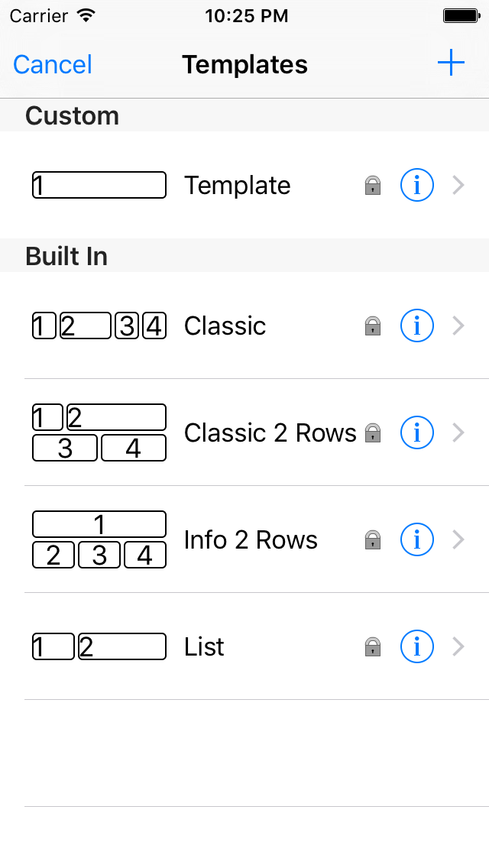Screen dimensions: 489x868
Task: Choose the Info 2 Rows template
Action: 251,540
